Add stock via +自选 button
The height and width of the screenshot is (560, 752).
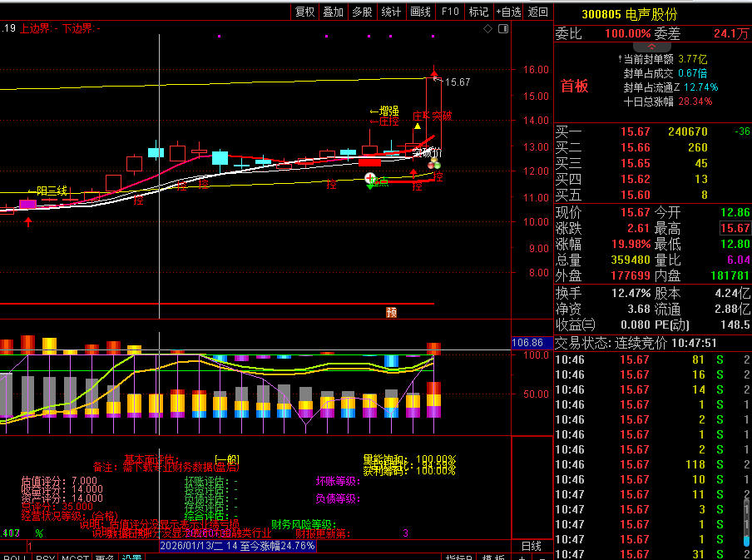pos(508,12)
